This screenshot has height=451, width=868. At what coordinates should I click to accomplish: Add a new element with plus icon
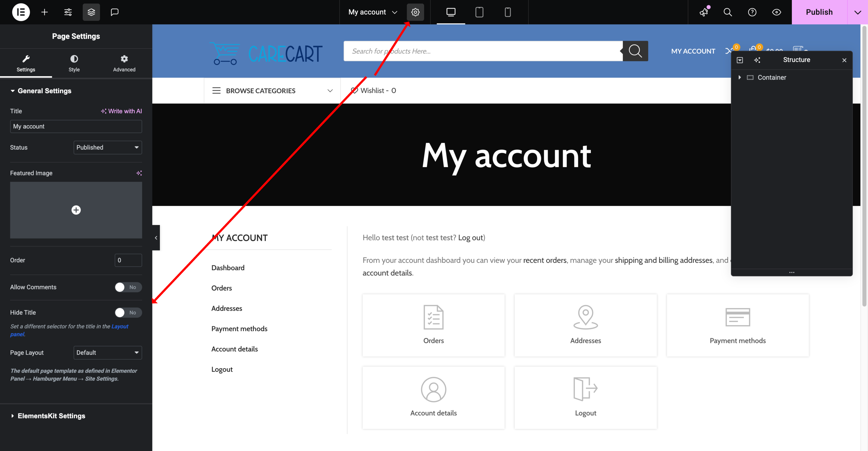pyautogui.click(x=44, y=12)
